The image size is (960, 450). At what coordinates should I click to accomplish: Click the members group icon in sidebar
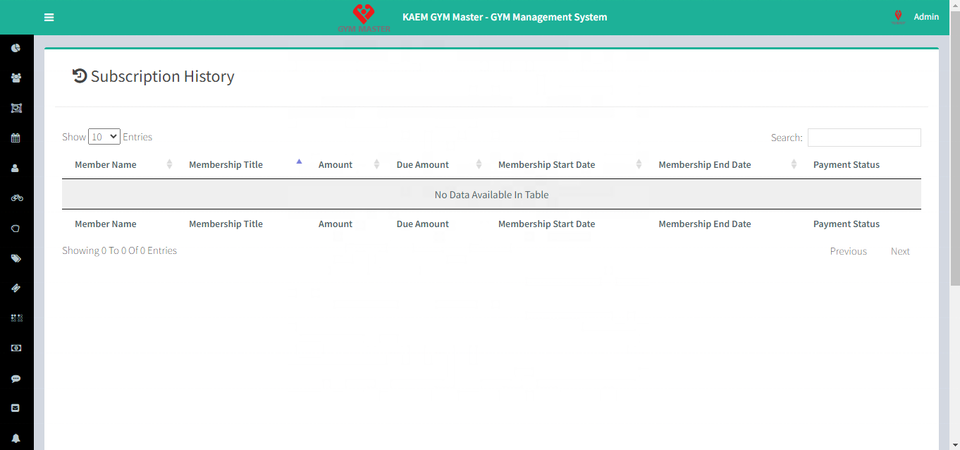click(x=16, y=78)
